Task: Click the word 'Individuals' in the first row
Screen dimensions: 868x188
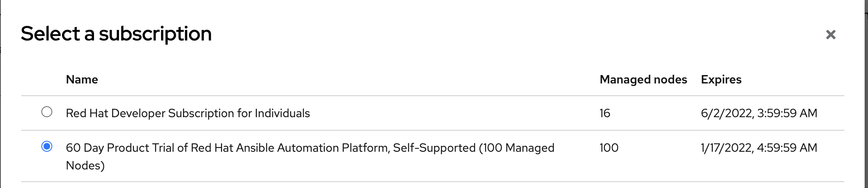Action: pos(282,113)
